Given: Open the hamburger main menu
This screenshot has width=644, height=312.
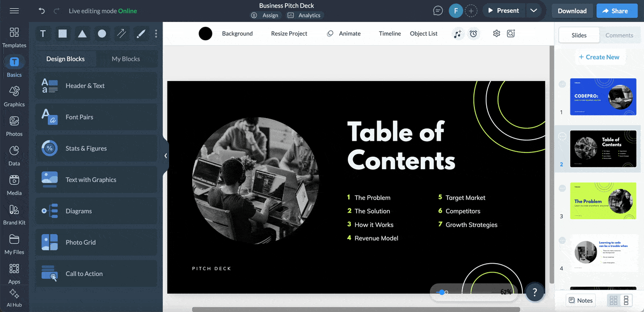Looking at the screenshot, I should (x=14, y=11).
